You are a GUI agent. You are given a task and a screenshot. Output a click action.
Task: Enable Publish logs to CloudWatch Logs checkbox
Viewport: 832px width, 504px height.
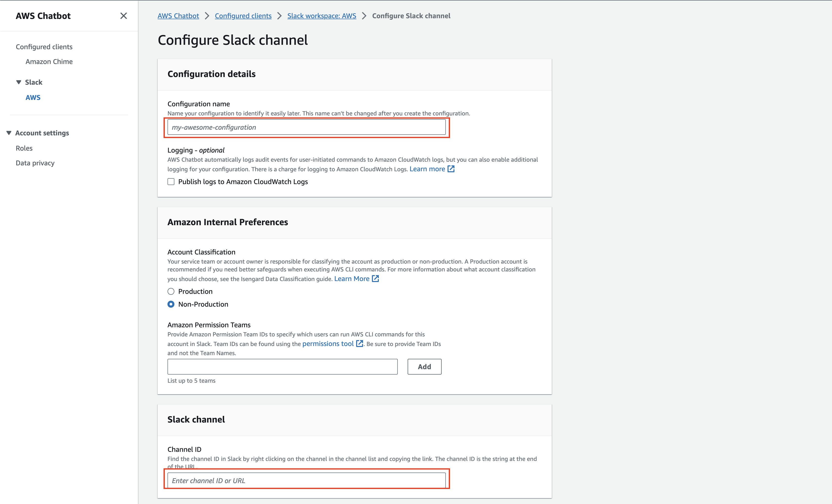pyautogui.click(x=171, y=182)
